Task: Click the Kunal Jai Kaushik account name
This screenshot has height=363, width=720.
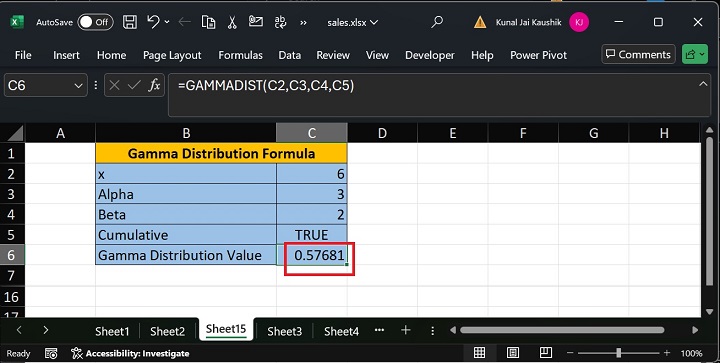Action: pyautogui.click(x=529, y=22)
